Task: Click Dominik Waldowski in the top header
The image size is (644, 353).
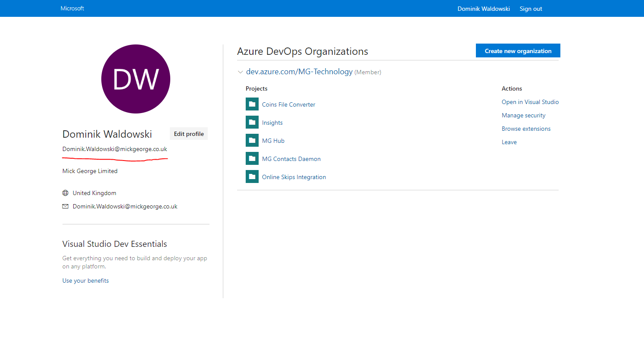Action: click(484, 9)
